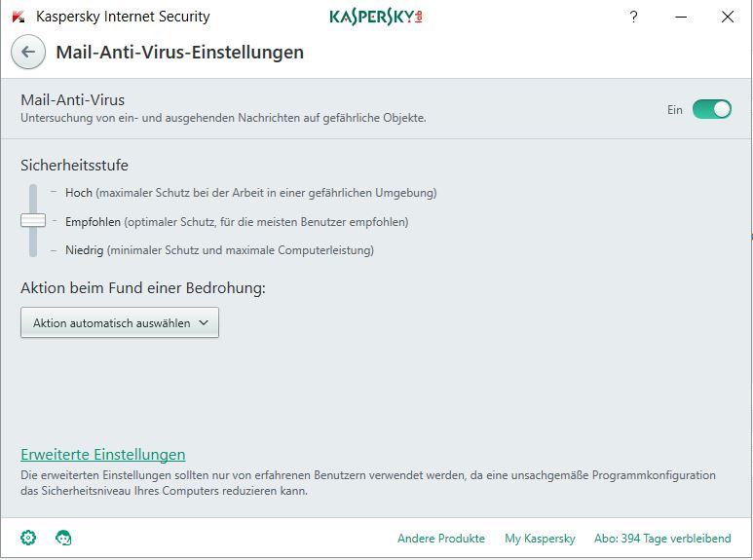Viewport: 753px width, 560px height.
Task: Open the settings gear icon
Action: (x=28, y=538)
